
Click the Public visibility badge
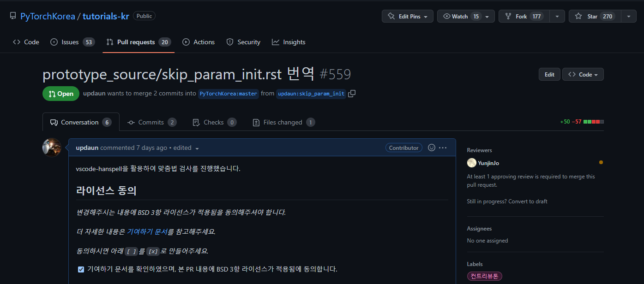(x=144, y=16)
